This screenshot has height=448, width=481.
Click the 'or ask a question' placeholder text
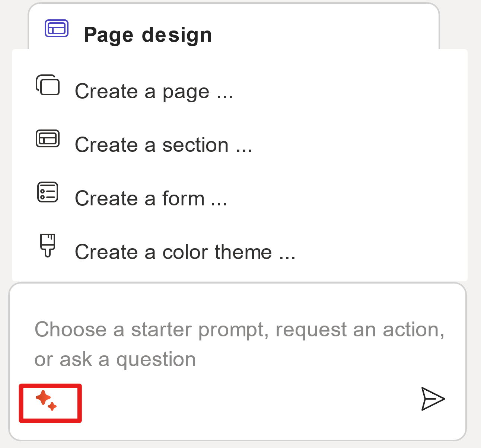[115, 360]
